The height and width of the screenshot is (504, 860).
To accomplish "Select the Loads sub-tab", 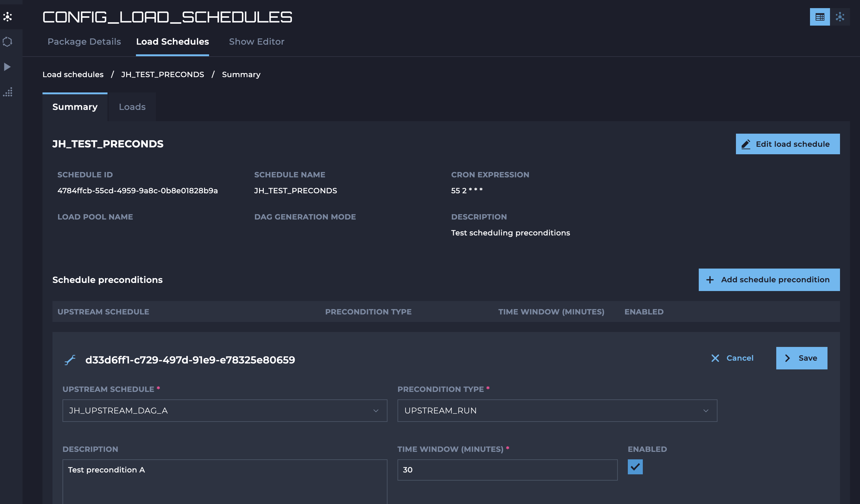I will click(132, 107).
